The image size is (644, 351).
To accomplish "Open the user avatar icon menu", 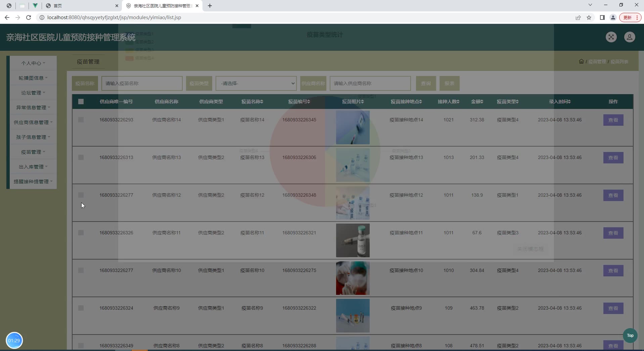I will pos(630,37).
